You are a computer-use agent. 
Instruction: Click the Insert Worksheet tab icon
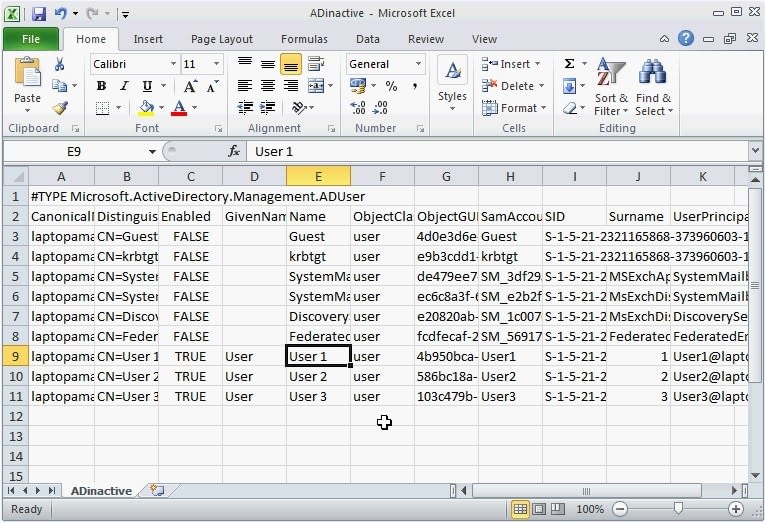pyautogui.click(x=157, y=490)
